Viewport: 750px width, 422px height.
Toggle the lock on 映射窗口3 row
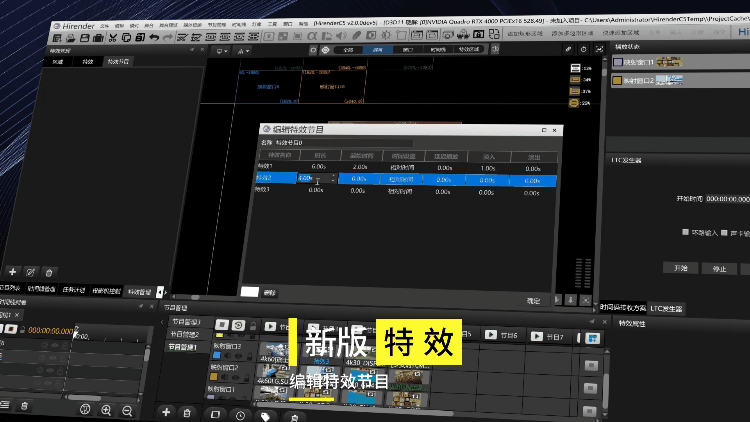[249, 356]
